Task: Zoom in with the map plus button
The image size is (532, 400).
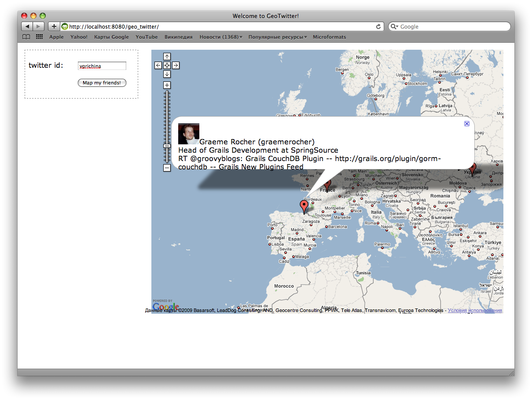Action: coord(167,85)
